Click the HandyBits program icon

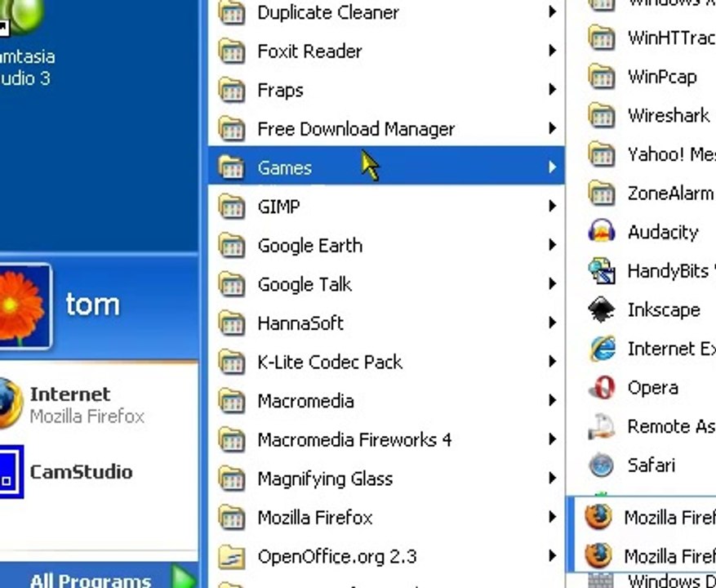click(602, 270)
